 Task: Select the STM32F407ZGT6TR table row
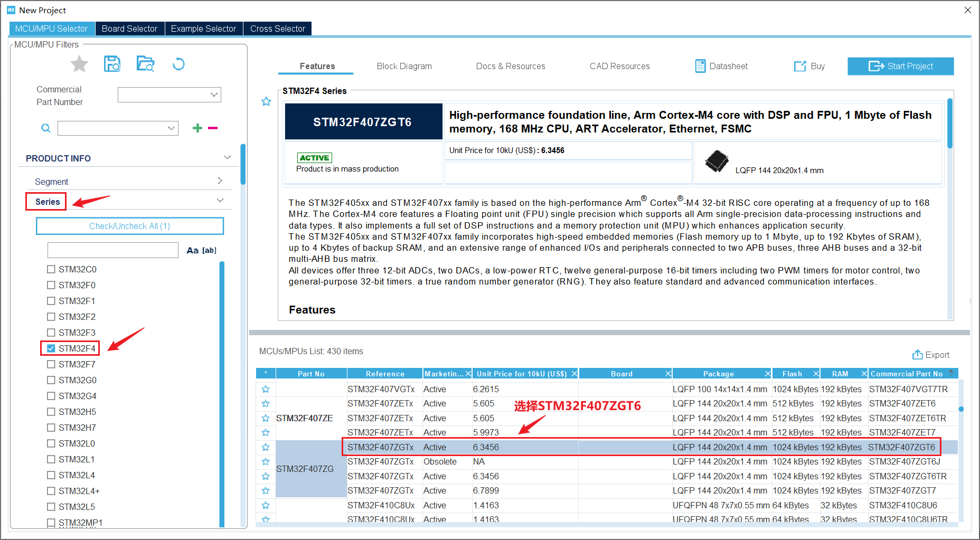click(x=607, y=476)
